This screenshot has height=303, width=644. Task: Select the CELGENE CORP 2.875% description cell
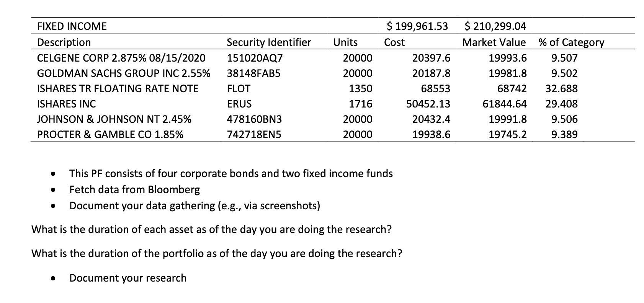click(x=121, y=58)
